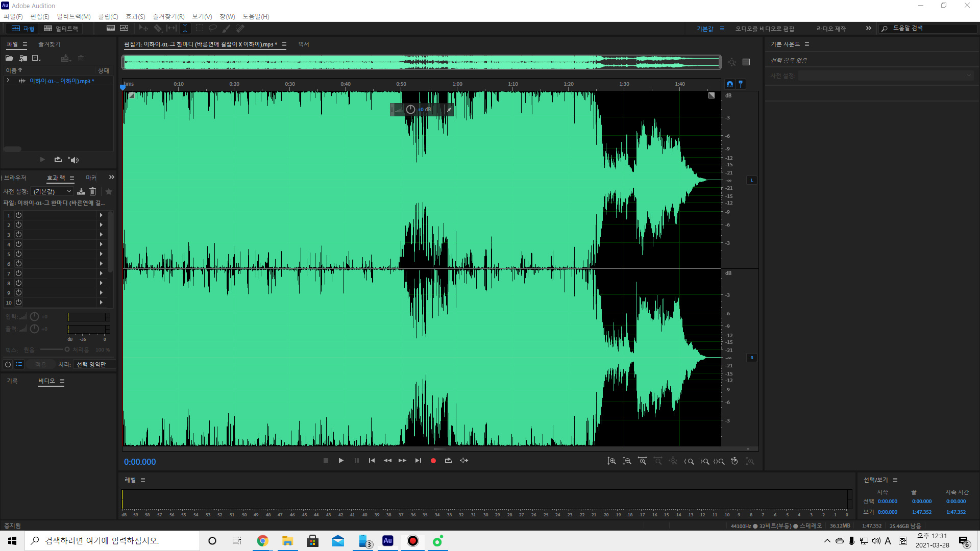Toggle power for effect slot 1
The height and width of the screenshot is (551, 980).
click(18, 215)
